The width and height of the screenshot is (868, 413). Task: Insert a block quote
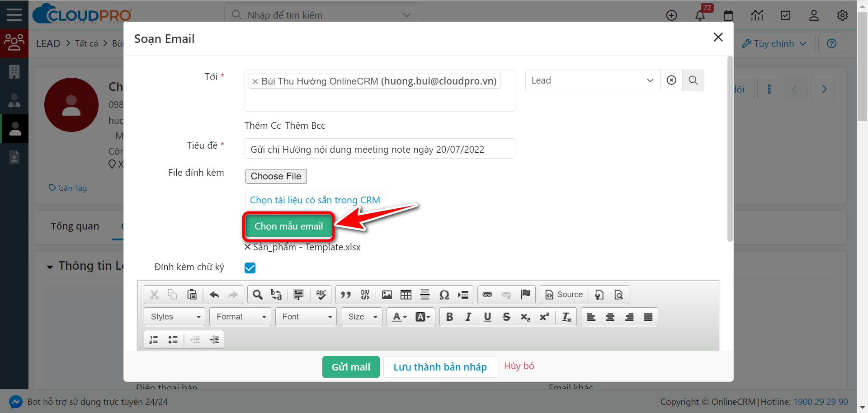click(x=346, y=295)
